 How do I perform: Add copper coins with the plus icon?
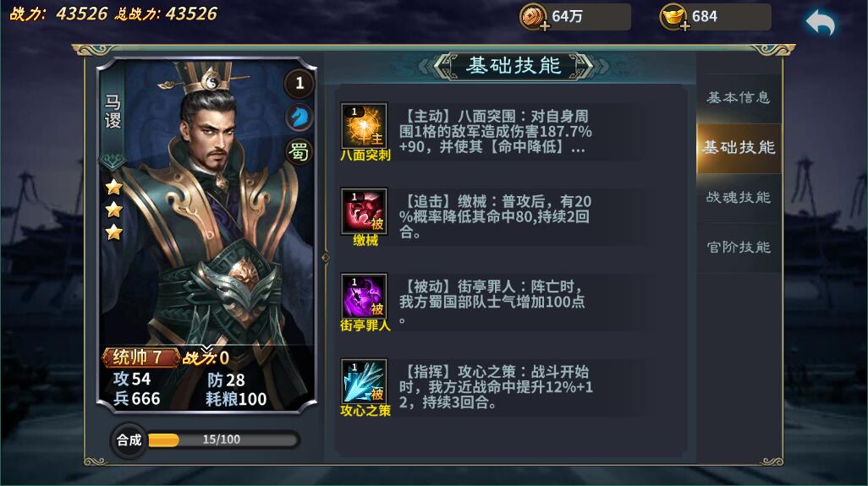pyautogui.click(x=545, y=26)
